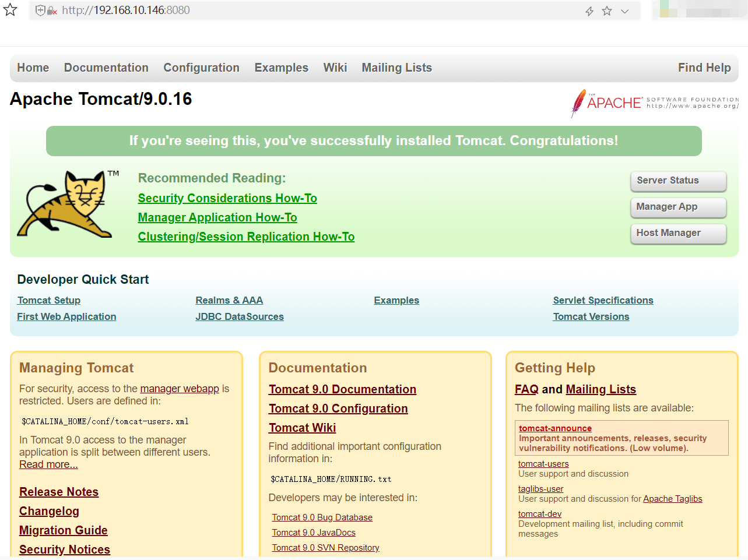The width and height of the screenshot is (748, 560).
Task: Click the $CATALINA_HOME/conf/tomcat-users.xml path text
Action: pyautogui.click(x=105, y=421)
